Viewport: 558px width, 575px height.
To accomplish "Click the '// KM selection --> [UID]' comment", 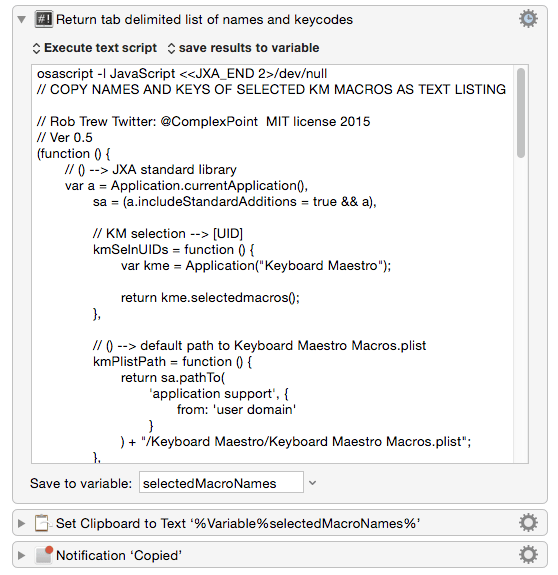I will pyautogui.click(x=168, y=234).
